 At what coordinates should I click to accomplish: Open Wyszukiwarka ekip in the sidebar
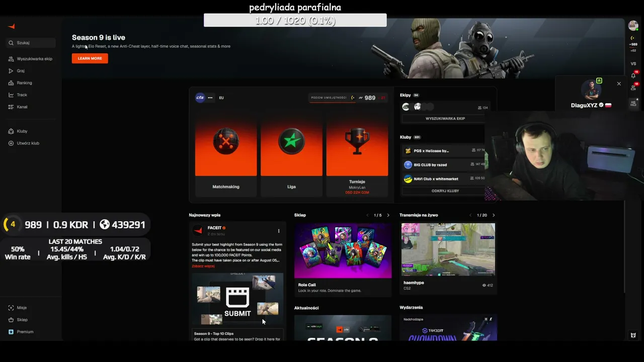tap(31, 59)
